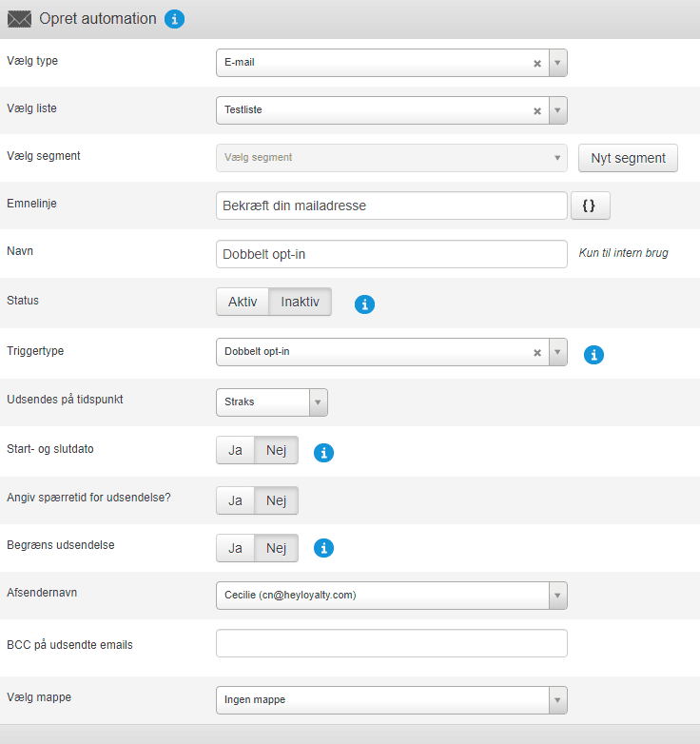Click the info icon next to Status
This screenshot has height=744, width=700.
click(x=364, y=304)
